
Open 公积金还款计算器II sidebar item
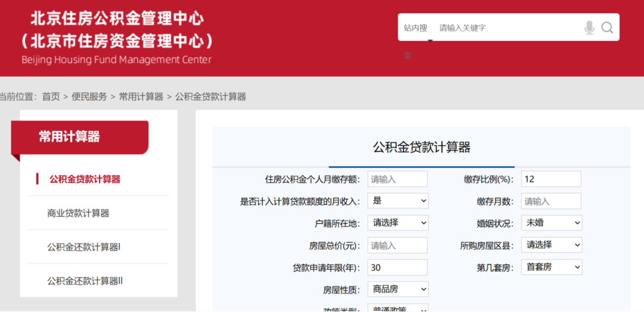(85, 281)
